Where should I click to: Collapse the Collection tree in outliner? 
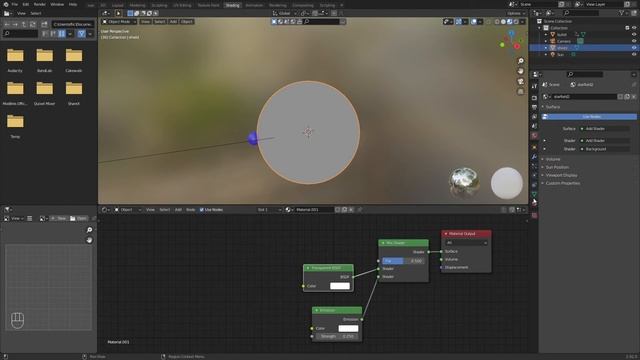[x=540, y=28]
